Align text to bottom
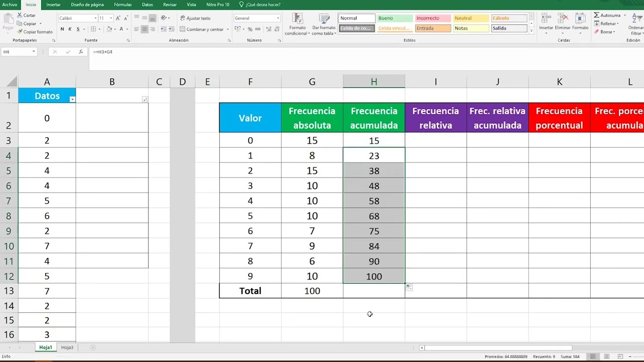The width and height of the screenshot is (644, 362). click(x=152, y=18)
